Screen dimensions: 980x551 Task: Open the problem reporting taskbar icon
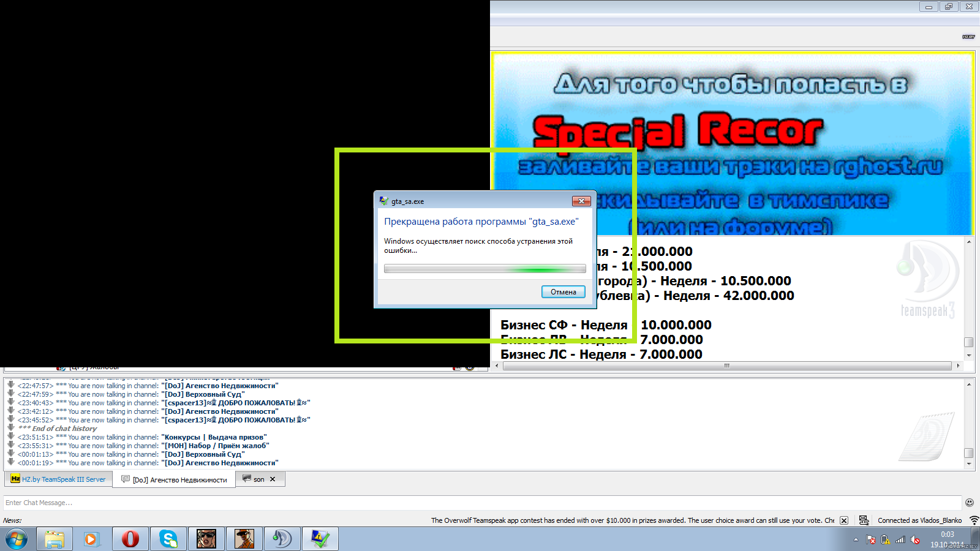tap(320, 539)
